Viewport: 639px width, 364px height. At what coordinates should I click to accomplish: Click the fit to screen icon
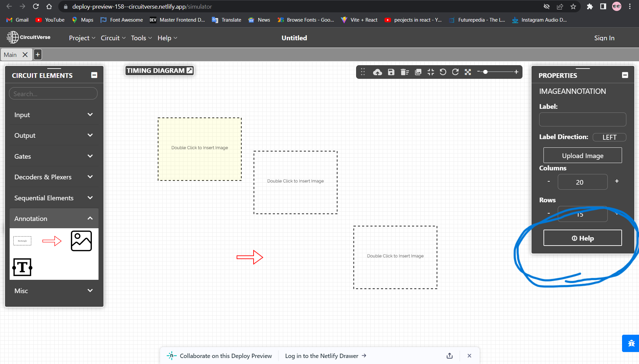point(431,72)
